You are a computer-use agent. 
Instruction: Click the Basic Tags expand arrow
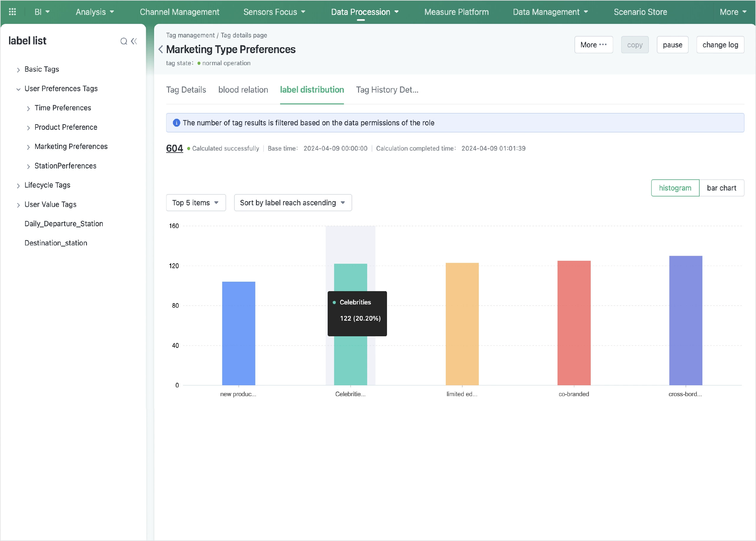coord(18,70)
